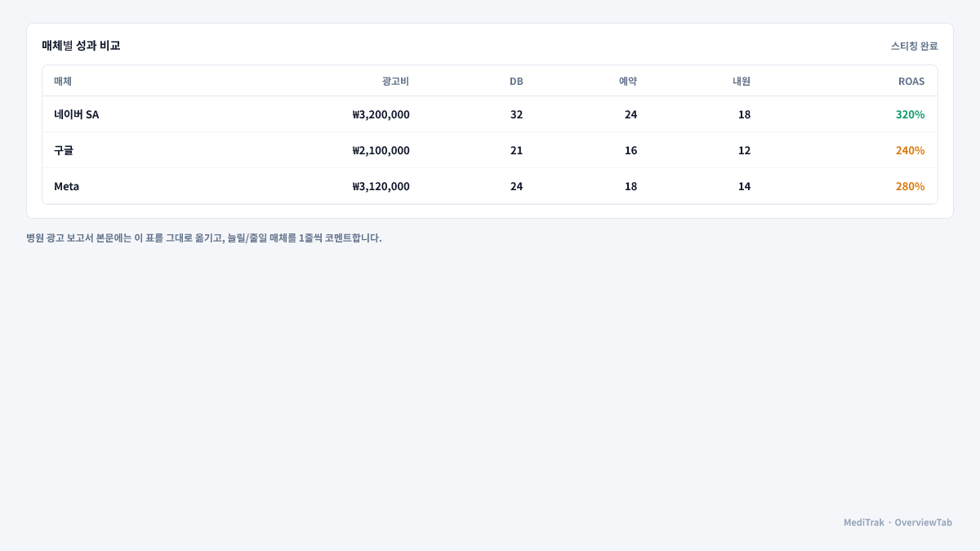
Task: Click the 280% ROAS value
Action: click(x=911, y=186)
